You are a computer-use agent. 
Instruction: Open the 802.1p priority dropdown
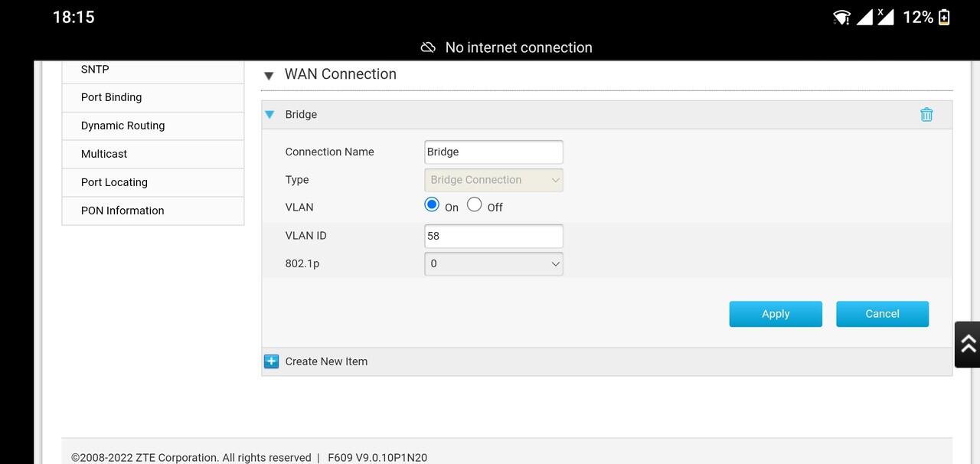pos(494,263)
